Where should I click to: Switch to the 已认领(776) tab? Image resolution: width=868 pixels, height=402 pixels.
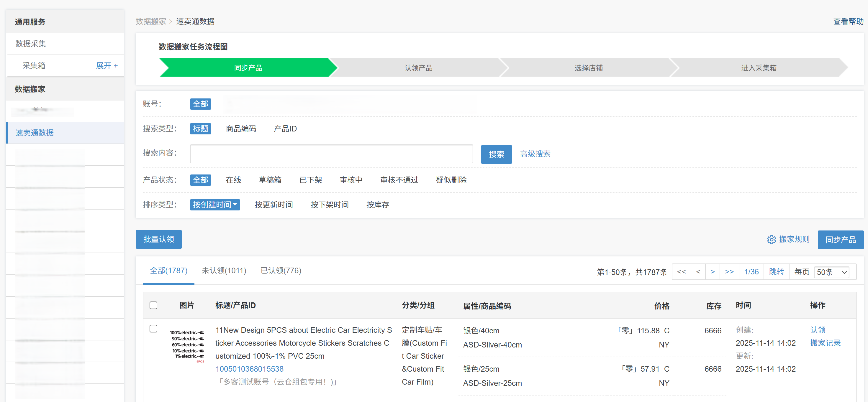pyautogui.click(x=281, y=271)
